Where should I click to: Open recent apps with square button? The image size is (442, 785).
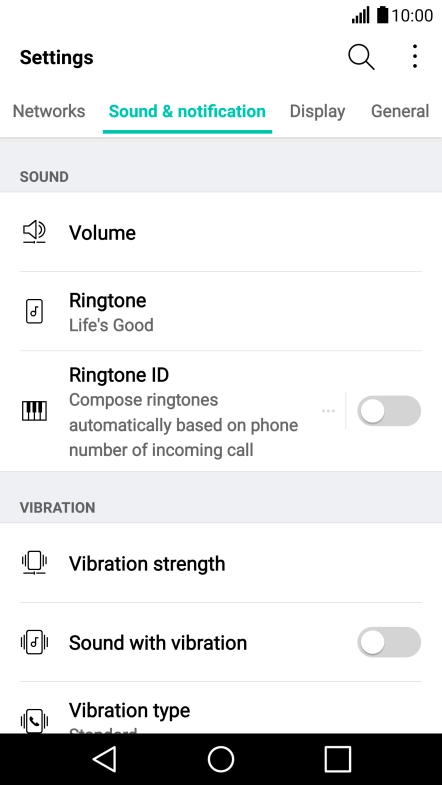click(337, 759)
